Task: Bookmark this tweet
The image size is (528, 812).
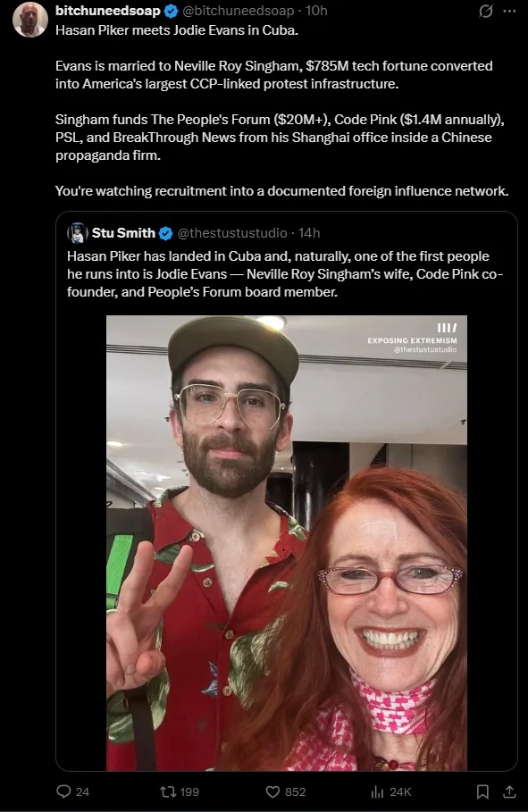Action: (482, 791)
